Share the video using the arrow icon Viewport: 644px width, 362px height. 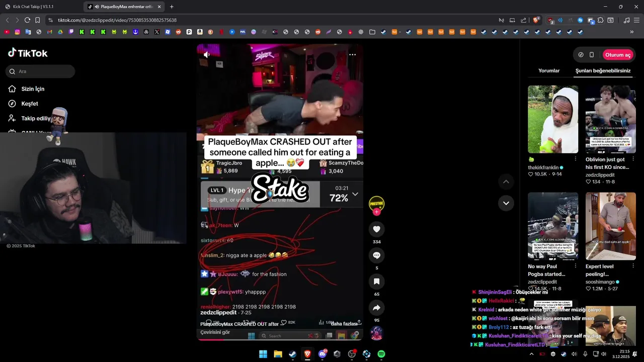point(376,308)
